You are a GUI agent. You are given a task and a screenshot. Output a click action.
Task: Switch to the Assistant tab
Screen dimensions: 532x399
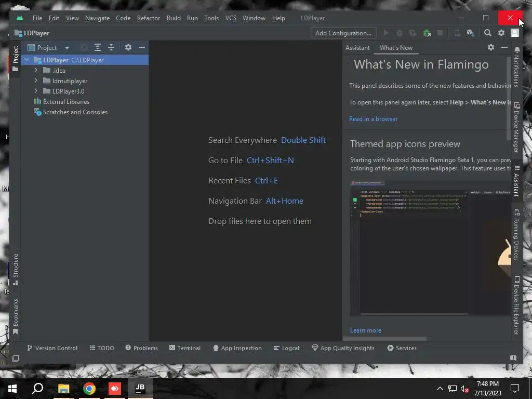[357, 48]
